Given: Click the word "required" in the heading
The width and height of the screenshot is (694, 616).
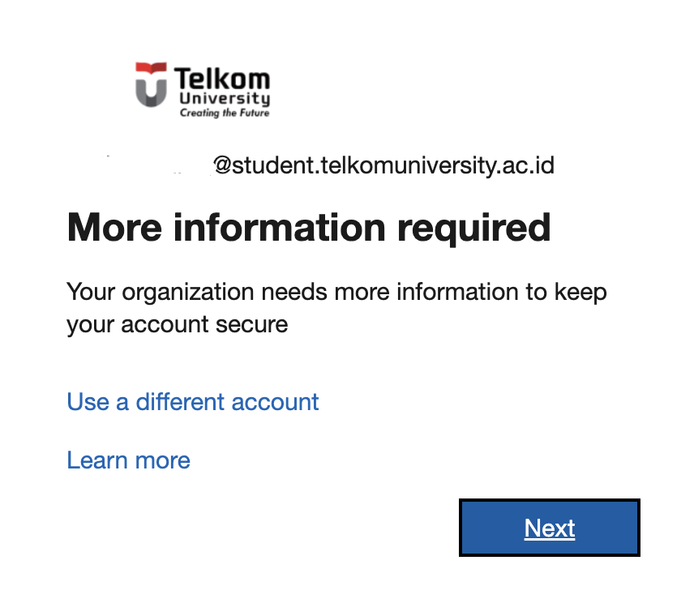Looking at the screenshot, I should [473, 228].
